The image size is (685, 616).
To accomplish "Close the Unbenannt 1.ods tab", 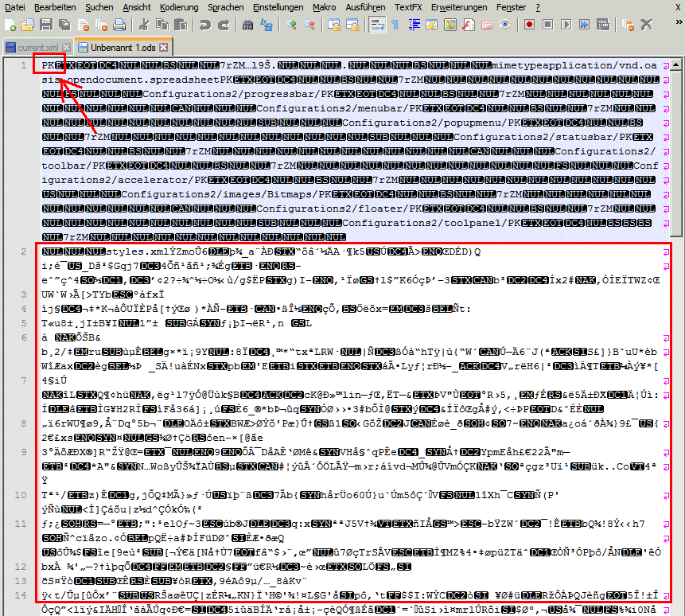I will tap(163, 47).
